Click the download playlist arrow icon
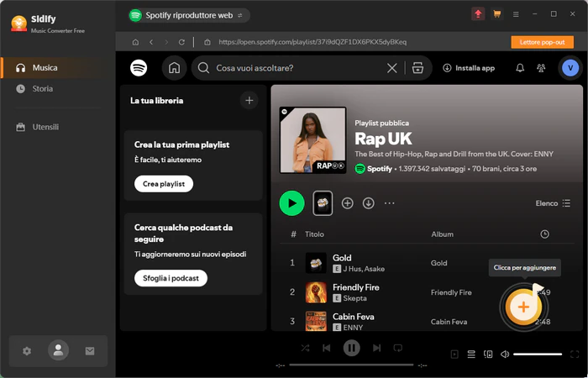 [368, 203]
